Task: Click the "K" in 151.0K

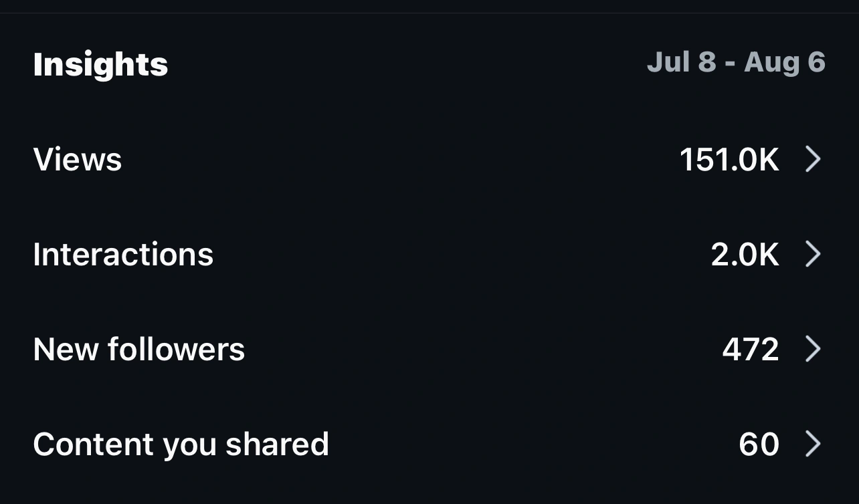Action: (x=768, y=160)
